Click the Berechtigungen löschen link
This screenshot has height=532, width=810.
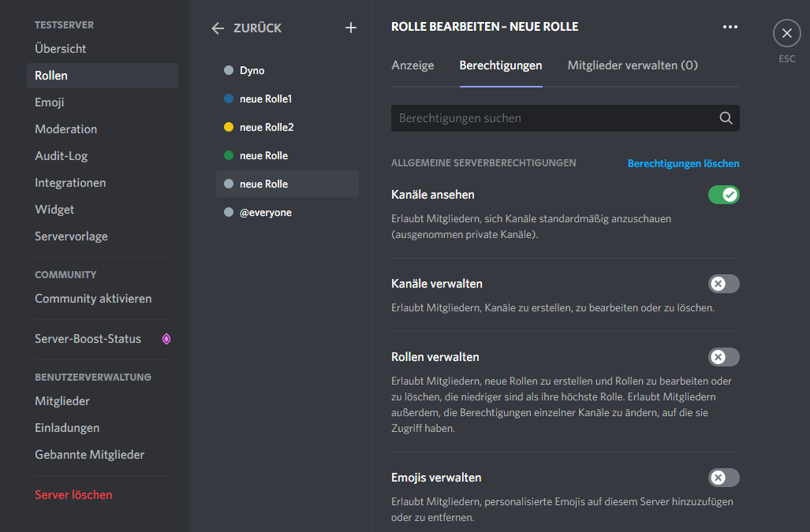pos(683,163)
